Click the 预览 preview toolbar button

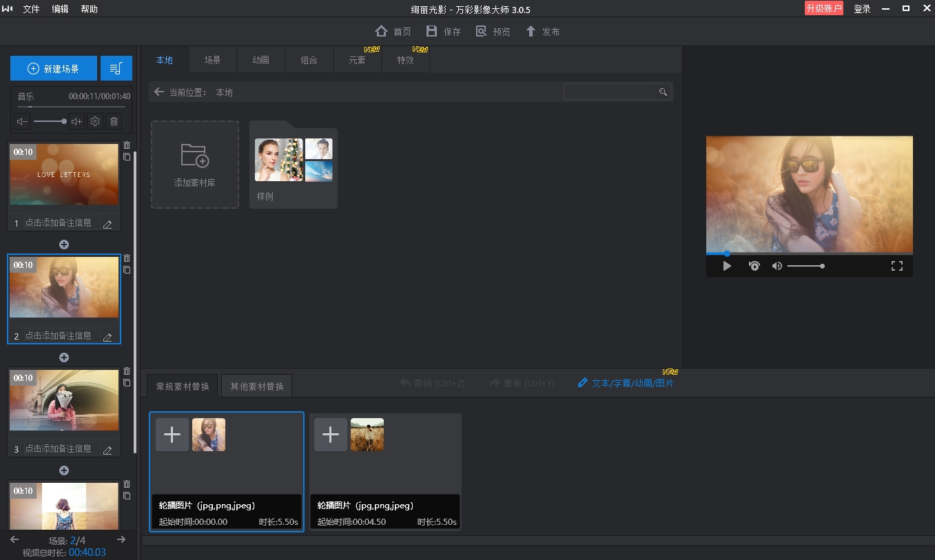493,31
